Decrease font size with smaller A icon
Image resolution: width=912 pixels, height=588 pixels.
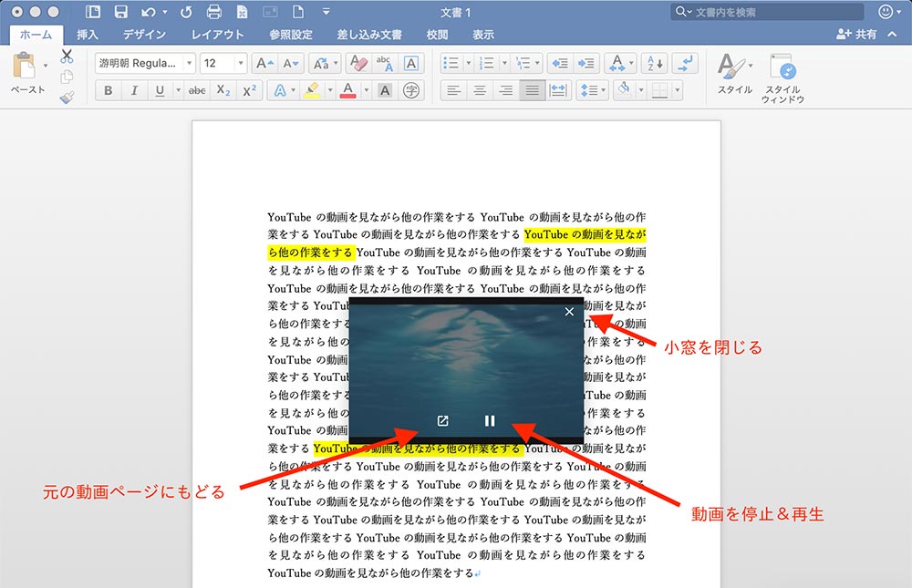click(x=290, y=64)
